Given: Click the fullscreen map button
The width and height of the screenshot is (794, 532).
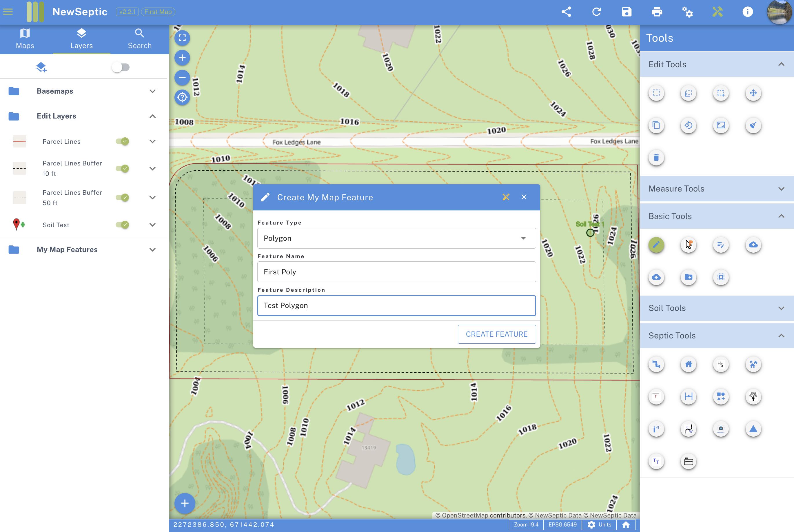Looking at the screenshot, I should (182, 38).
